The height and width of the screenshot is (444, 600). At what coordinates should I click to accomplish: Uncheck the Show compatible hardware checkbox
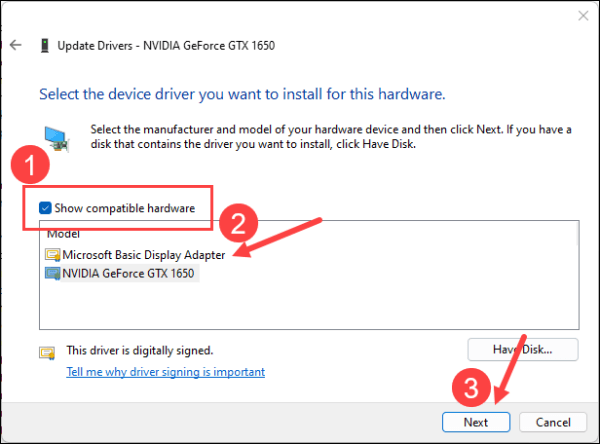[x=46, y=208]
